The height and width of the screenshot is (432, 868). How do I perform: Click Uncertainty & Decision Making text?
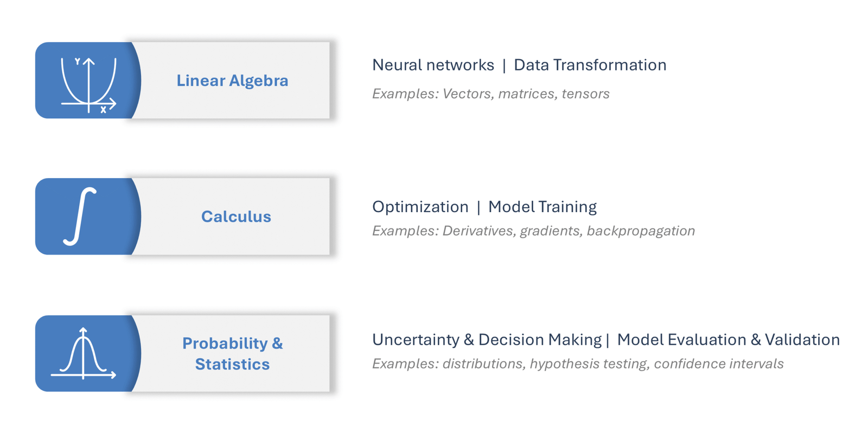[487, 340]
